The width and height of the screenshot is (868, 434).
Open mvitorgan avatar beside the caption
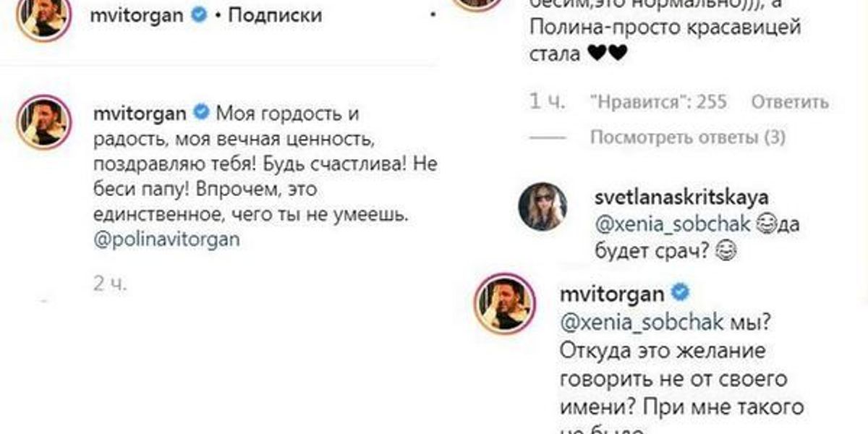click(x=43, y=125)
